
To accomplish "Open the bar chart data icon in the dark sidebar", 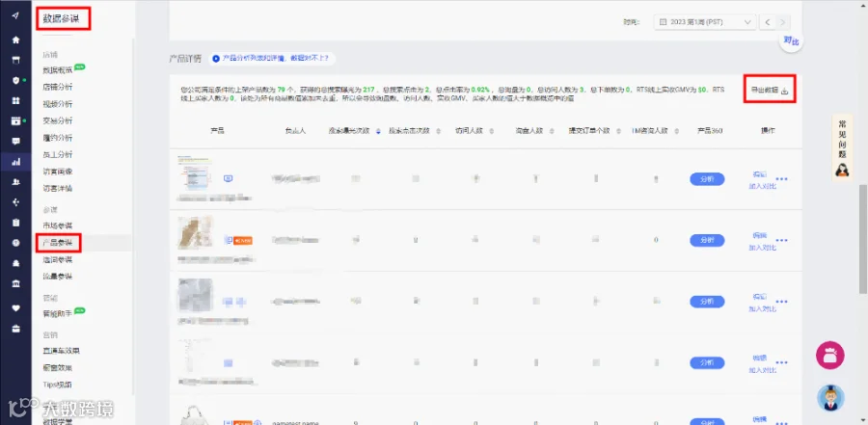I will click(16, 162).
